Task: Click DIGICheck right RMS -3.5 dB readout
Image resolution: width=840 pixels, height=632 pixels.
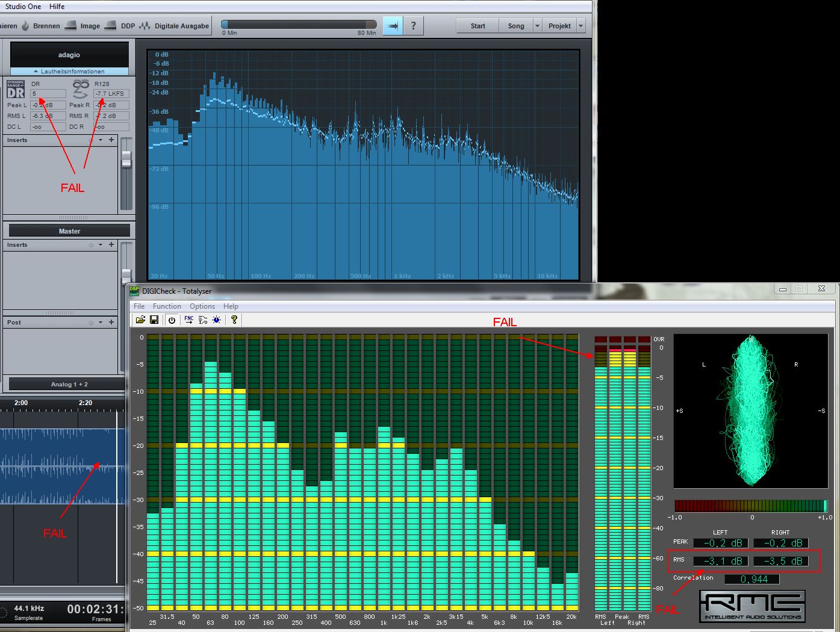Action: (x=780, y=561)
